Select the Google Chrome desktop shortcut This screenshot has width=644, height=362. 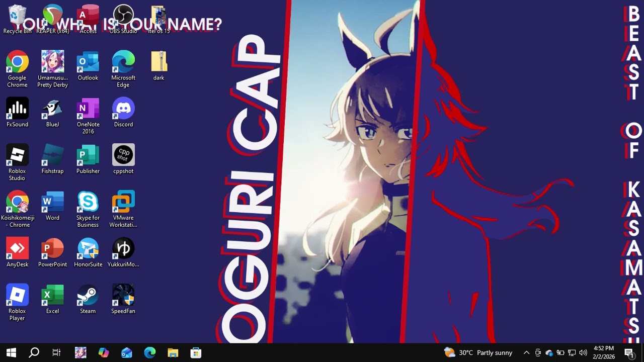pos(17,69)
